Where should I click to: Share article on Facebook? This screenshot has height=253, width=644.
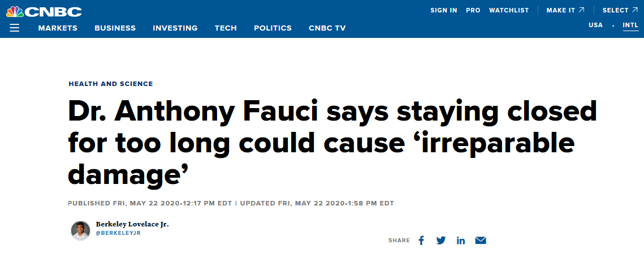pos(421,241)
